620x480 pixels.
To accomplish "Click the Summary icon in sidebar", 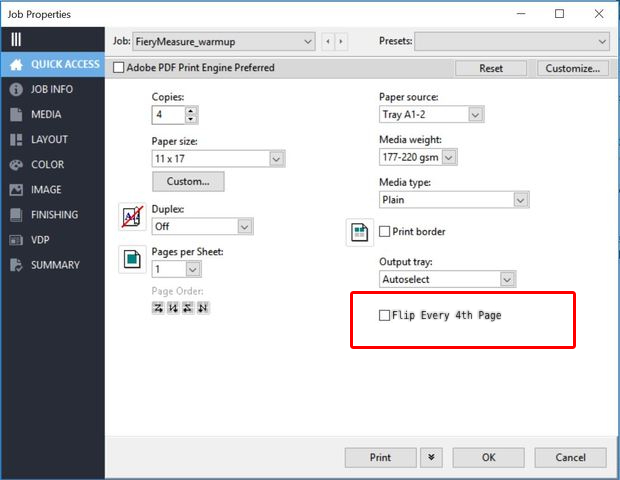I will 16,265.
